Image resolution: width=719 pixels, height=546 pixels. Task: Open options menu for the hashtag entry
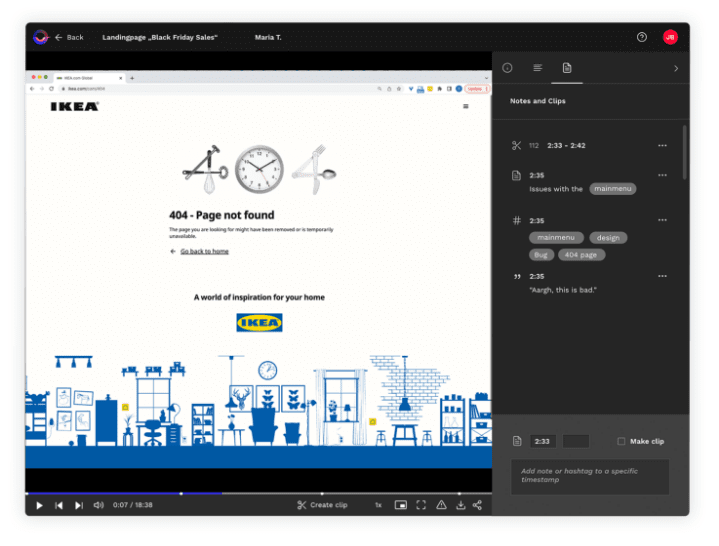point(662,220)
